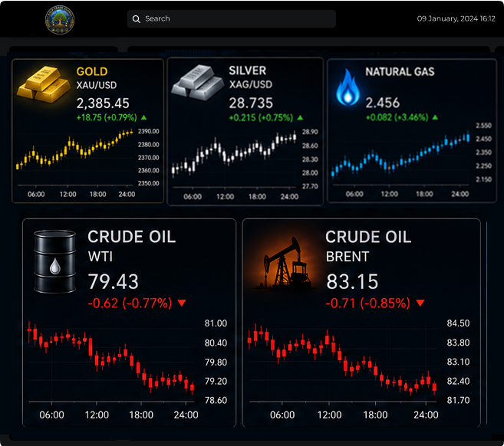504x446 pixels.
Task: Click gold's green up-arrow indicator
Action: tap(143, 117)
